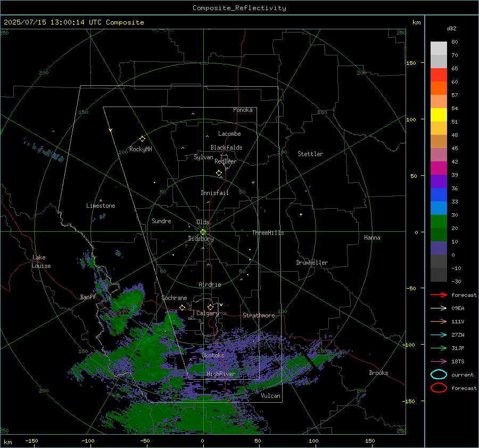Click the RedDeer city label

226,161
